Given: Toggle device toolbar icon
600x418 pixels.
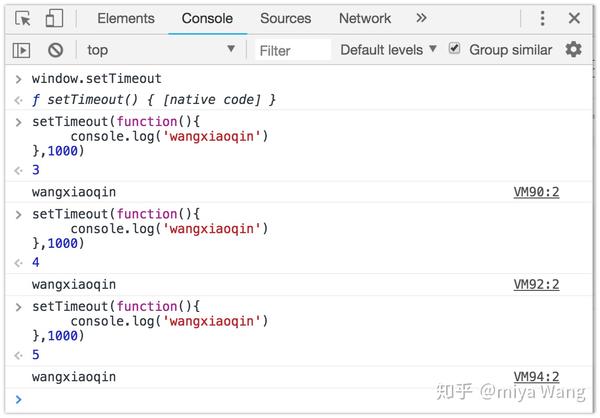Looking at the screenshot, I should [x=54, y=18].
